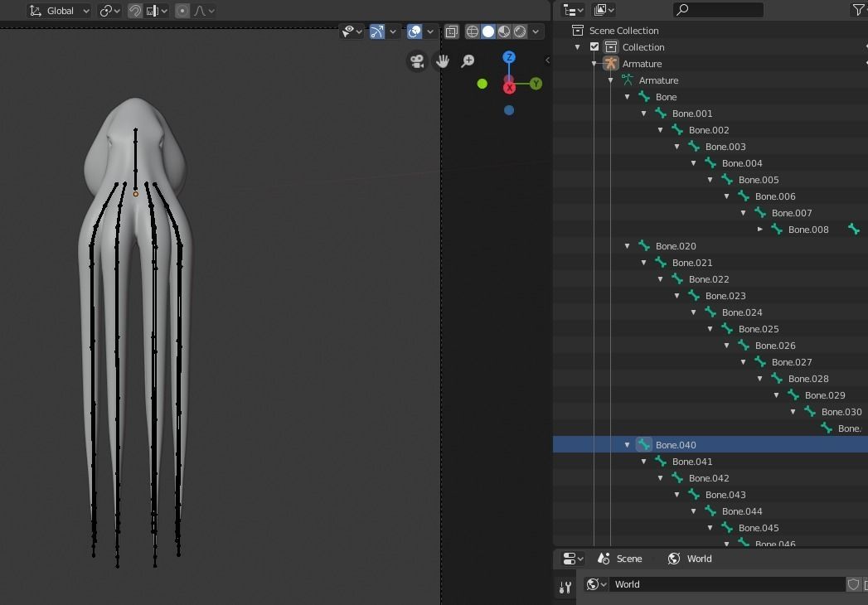Select Bone.007 in the Outliner
Screen dimensions: 868x605
[x=792, y=213]
